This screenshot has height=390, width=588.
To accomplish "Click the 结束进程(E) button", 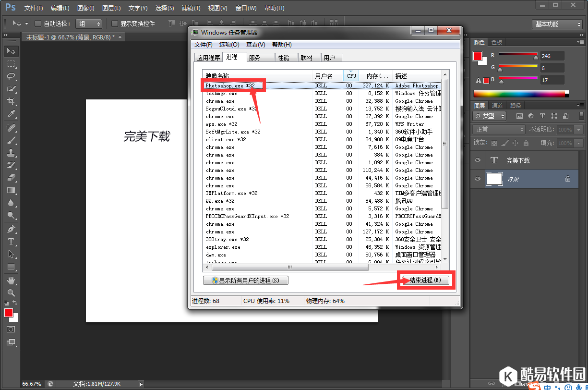I will coord(424,280).
